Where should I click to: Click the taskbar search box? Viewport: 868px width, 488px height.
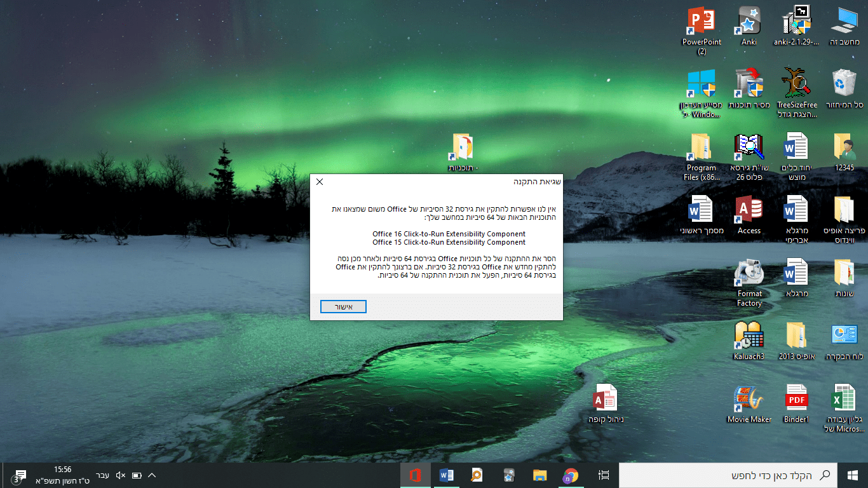tap(728, 475)
